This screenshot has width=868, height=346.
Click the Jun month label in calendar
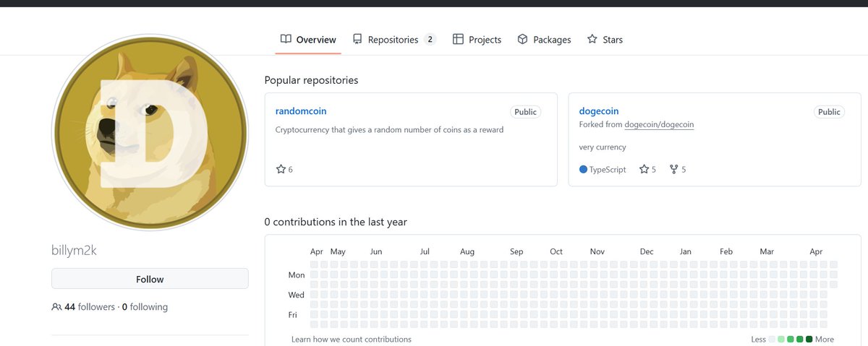[x=376, y=252]
